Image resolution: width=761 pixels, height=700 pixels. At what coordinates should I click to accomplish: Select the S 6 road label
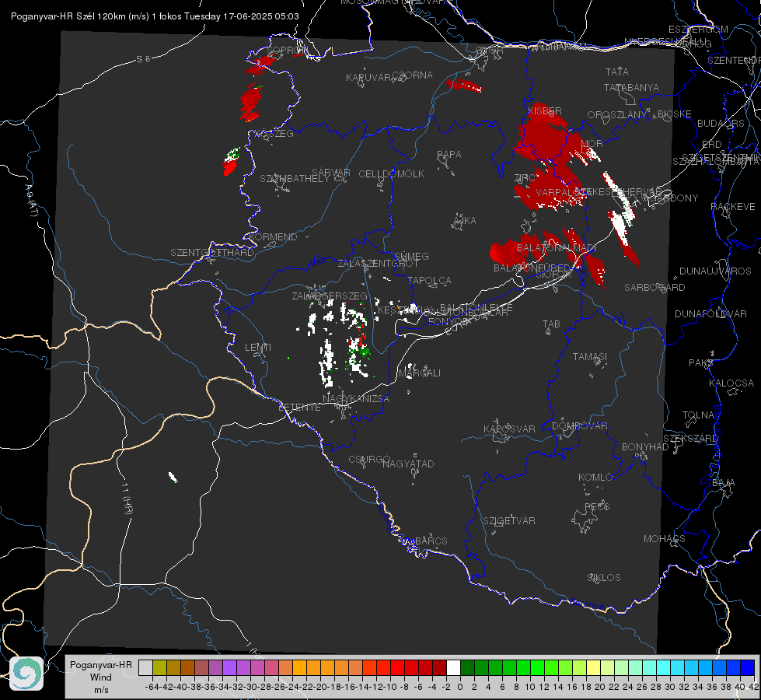coord(143,59)
